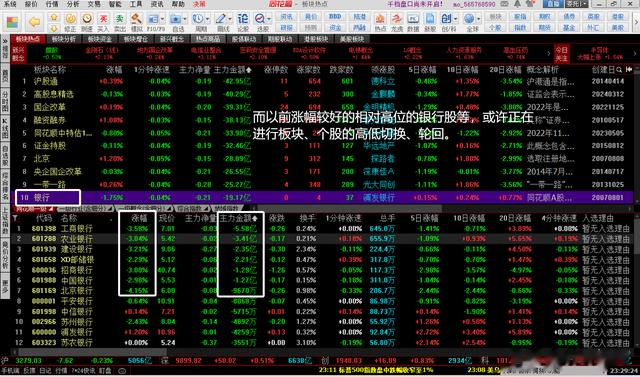Viewport: 640px width, 377px height.
Task: Open the 分析 menu
Action: [73, 4]
